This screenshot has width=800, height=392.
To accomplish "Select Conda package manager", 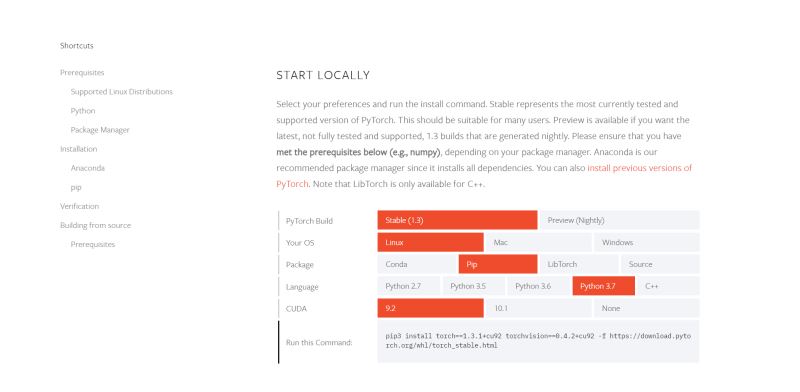I will click(417, 264).
